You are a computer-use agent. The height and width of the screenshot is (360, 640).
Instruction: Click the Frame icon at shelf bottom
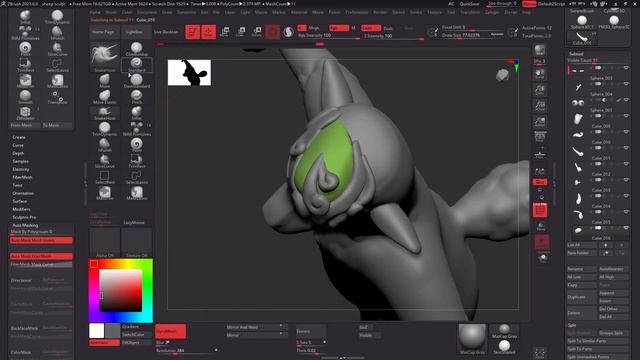point(540,353)
